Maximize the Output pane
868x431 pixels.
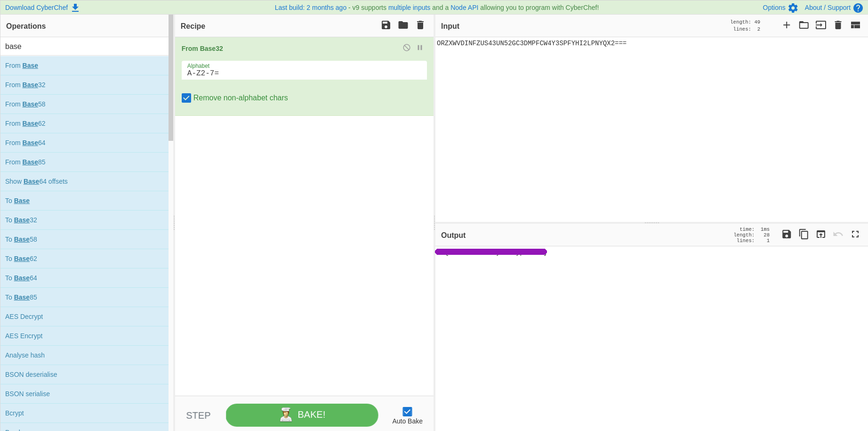(855, 234)
